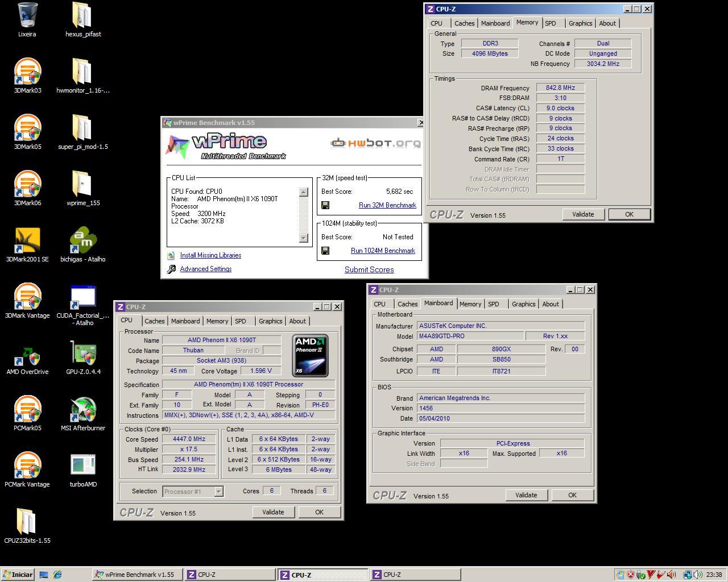The image size is (728, 582).
Task: Click the CPU List scrollbar up arrow
Action: (x=303, y=192)
